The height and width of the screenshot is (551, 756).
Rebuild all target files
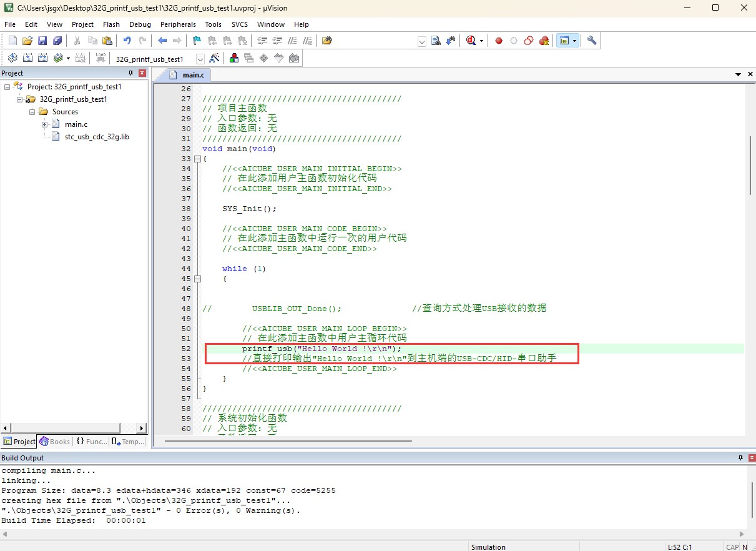pyautogui.click(x=42, y=58)
